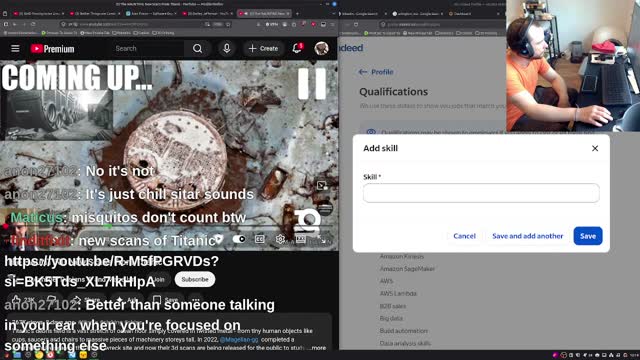Click the YouTube Premium logo
Image resolution: width=640 pixels, height=360 pixels.
[52, 49]
